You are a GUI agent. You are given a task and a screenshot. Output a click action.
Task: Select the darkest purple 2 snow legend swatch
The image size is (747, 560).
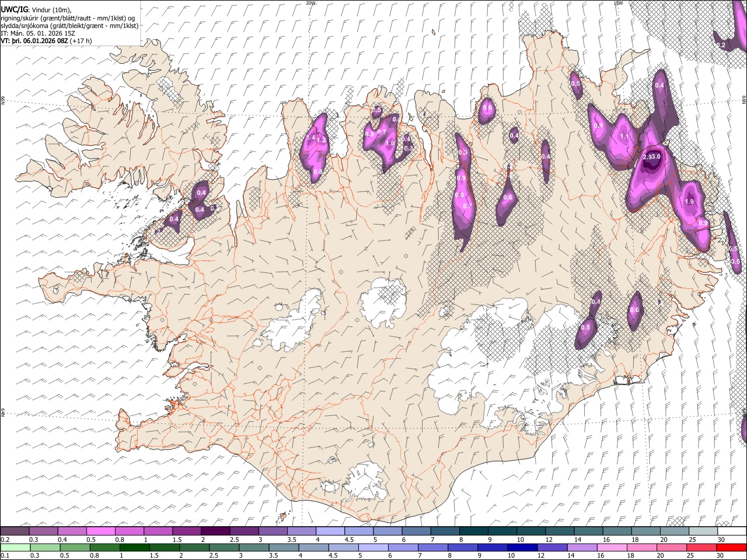click(215, 531)
